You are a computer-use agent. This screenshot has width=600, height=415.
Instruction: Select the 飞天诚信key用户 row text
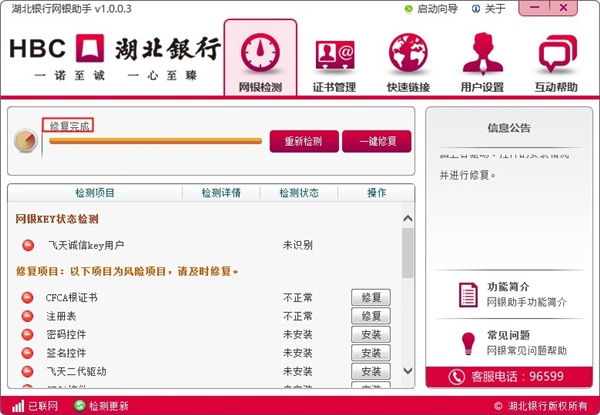pos(86,245)
